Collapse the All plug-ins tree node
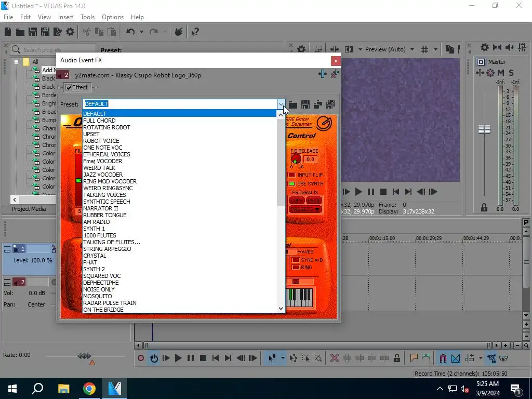 click(16, 62)
